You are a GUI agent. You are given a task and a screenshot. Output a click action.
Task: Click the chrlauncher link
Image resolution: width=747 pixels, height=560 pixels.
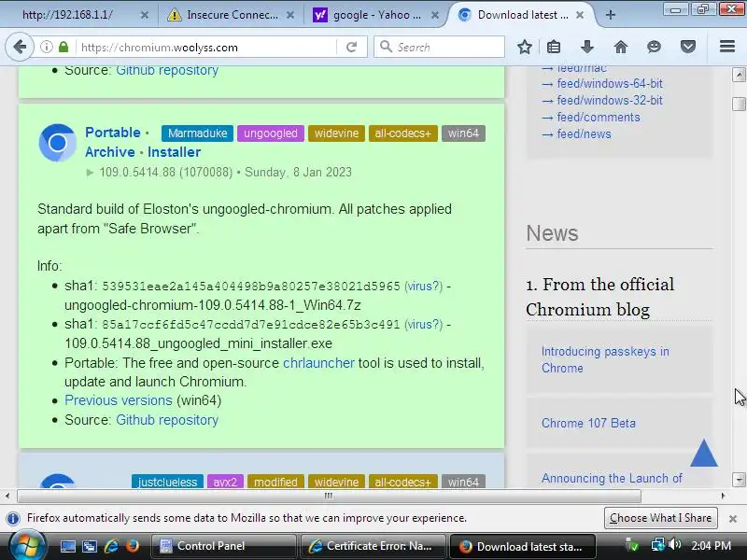318,363
